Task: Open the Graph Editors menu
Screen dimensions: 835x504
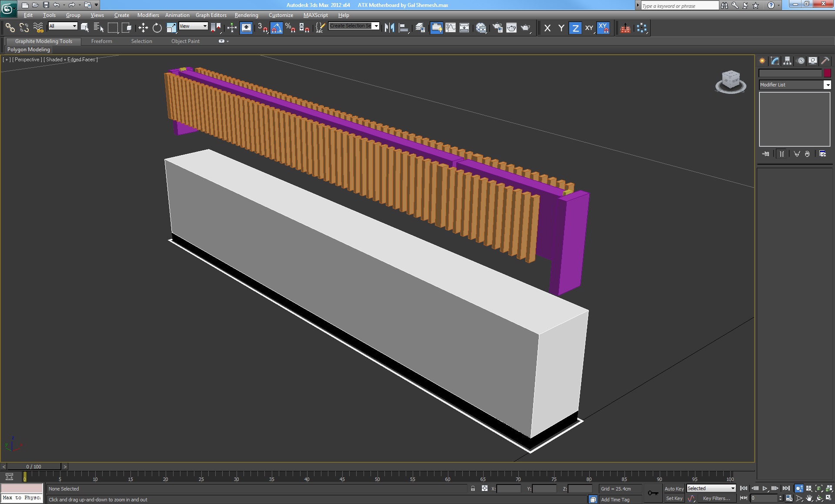Action: (x=211, y=15)
